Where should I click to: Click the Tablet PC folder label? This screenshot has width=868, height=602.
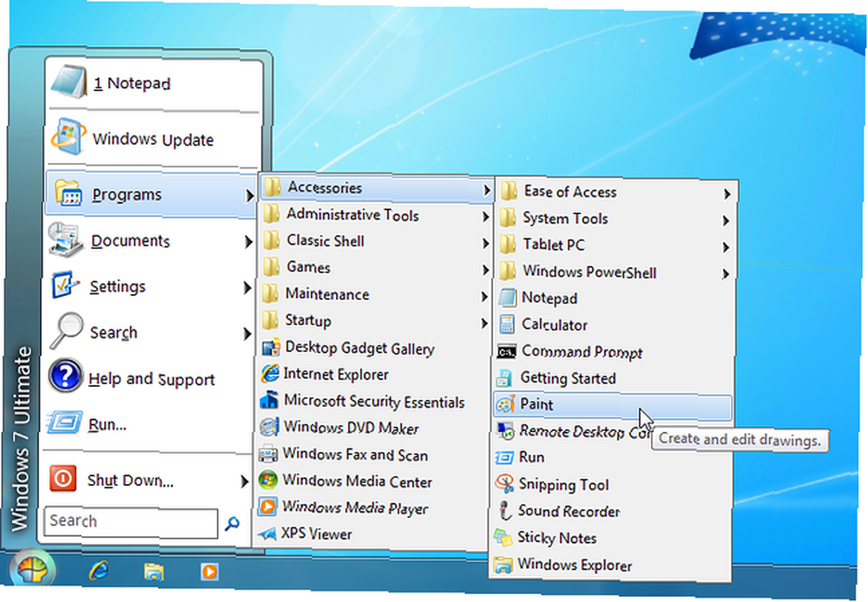point(554,245)
